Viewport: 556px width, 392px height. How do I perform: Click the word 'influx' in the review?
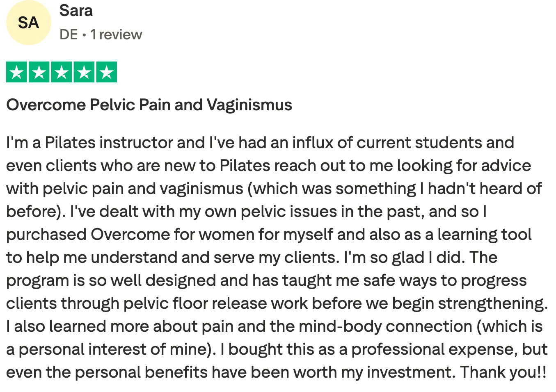[x=313, y=143]
